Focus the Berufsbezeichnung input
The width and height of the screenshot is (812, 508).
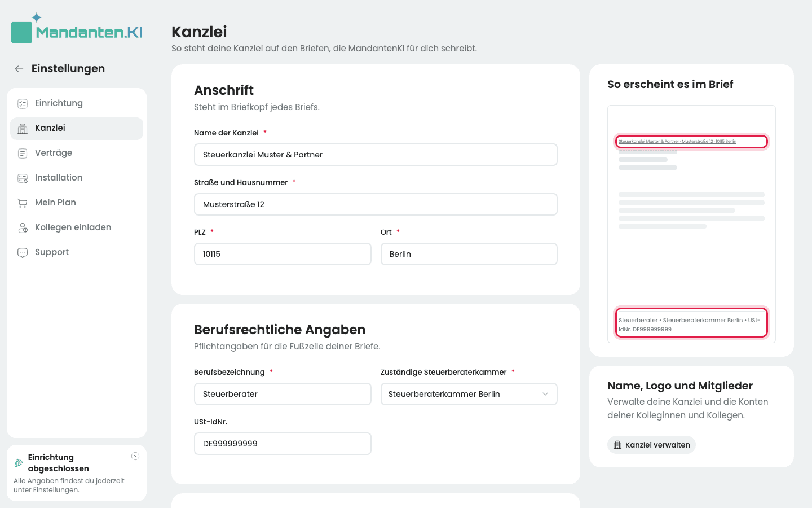[283, 394]
